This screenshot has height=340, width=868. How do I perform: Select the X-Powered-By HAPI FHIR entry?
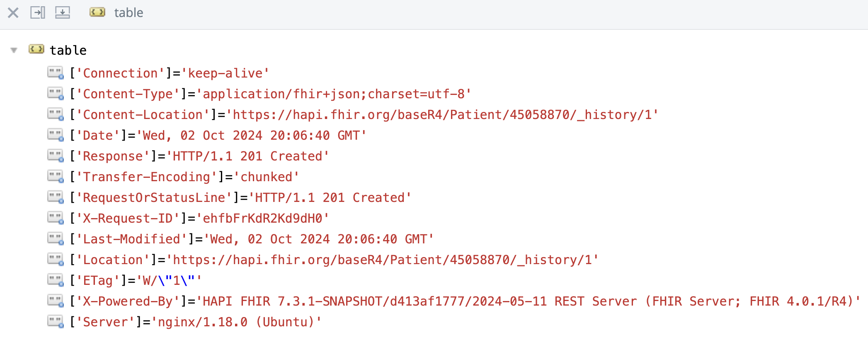465,301
